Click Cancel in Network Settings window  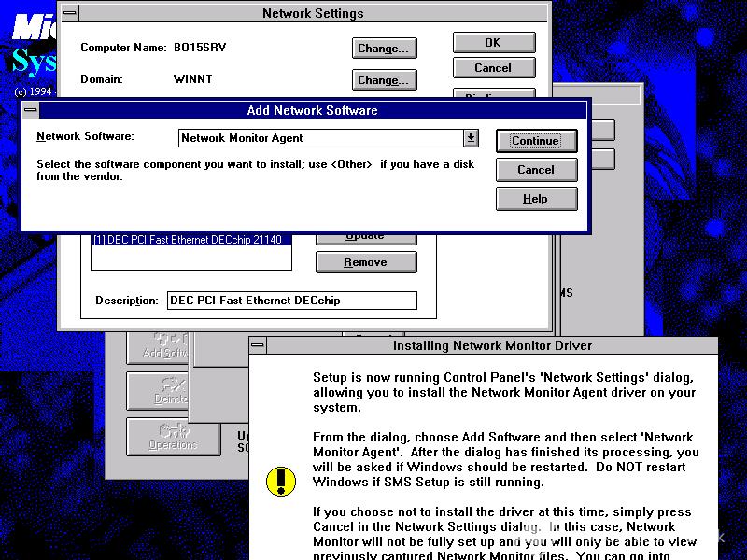(494, 68)
